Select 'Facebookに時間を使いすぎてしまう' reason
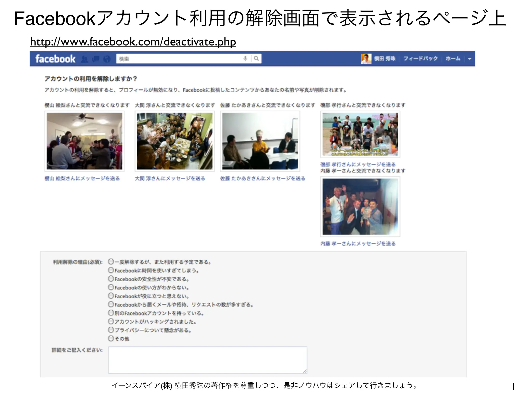This screenshot has height=399, width=532. (x=111, y=270)
